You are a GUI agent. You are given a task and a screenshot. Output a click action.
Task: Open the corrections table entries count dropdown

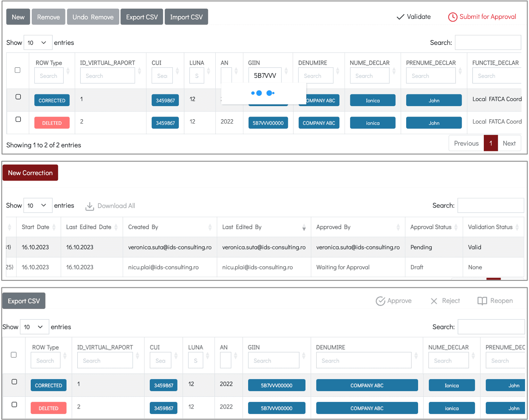click(x=38, y=206)
